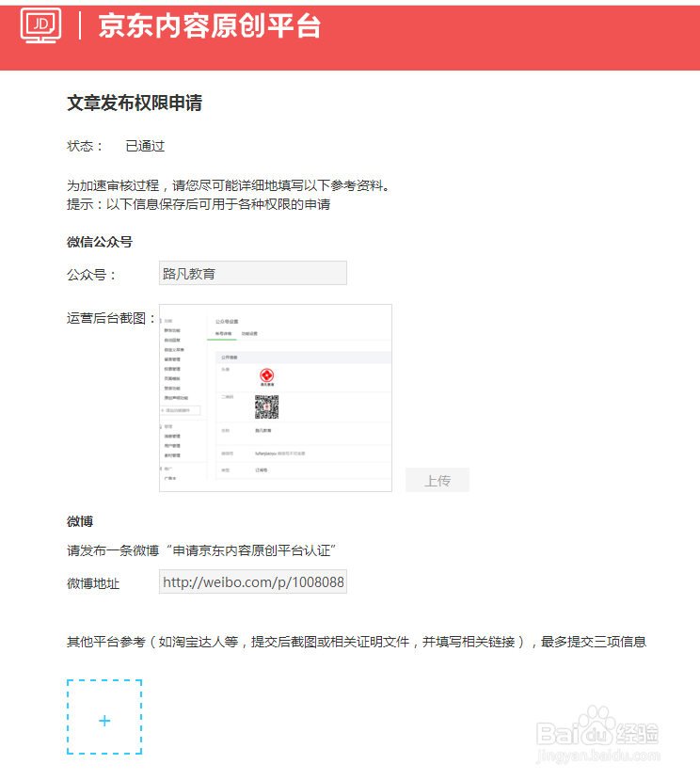
Task: Click the 公众号 field label
Action: tap(91, 275)
